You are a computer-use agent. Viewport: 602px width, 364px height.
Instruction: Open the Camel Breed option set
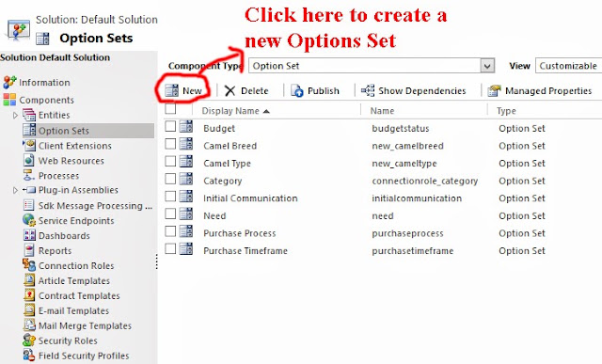(x=230, y=146)
